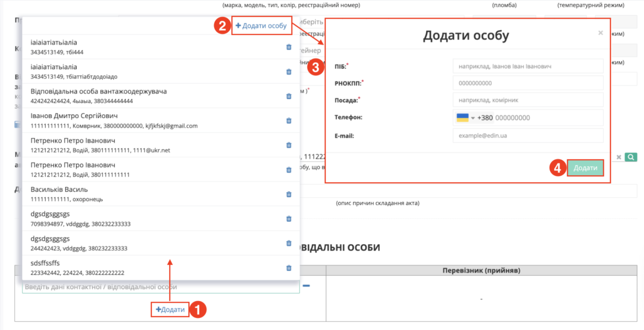Select dgsdgsggsgs with number 7098394897
This screenshot has height=330, width=644.
tap(161, 219)
